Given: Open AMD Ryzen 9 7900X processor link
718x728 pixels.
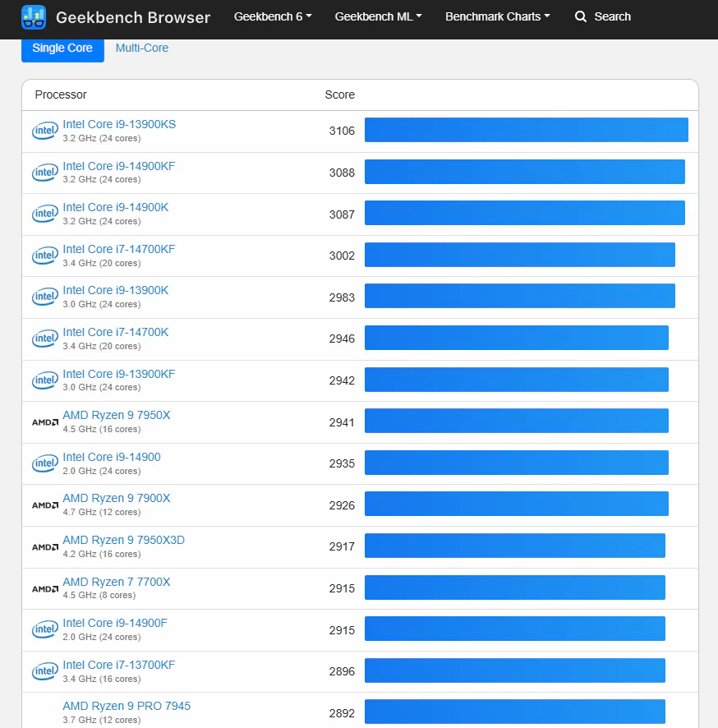Looking at the screenshot, I should 117,498.
